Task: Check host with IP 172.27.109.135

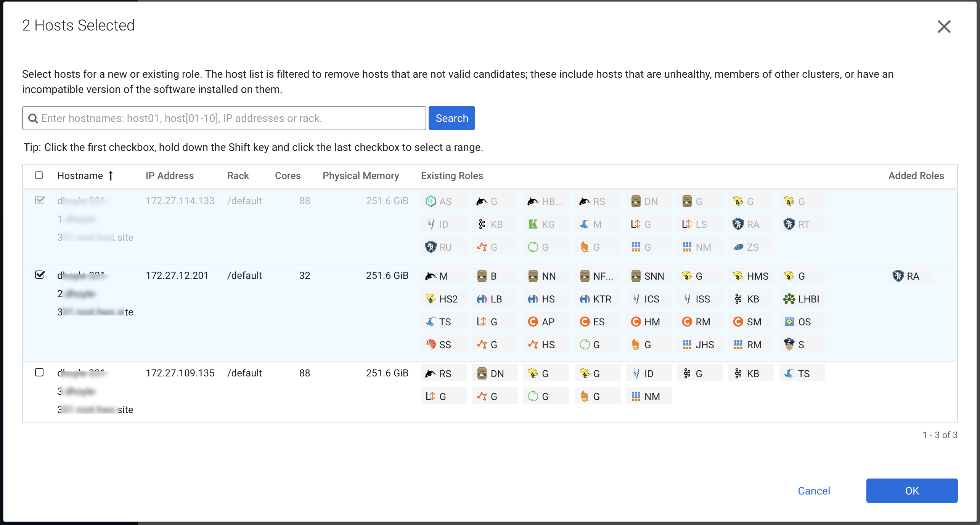Action: click(x=39, y=372)
